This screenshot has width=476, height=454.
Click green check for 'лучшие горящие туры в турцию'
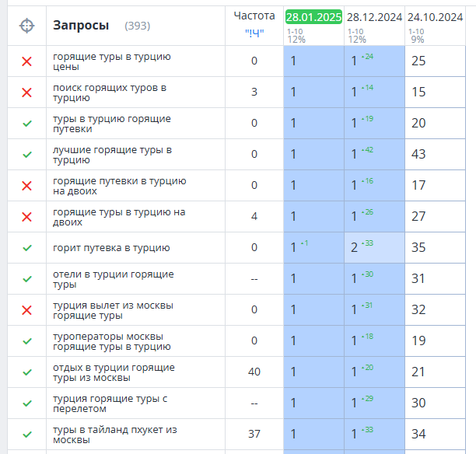click(x=27, y=155)
